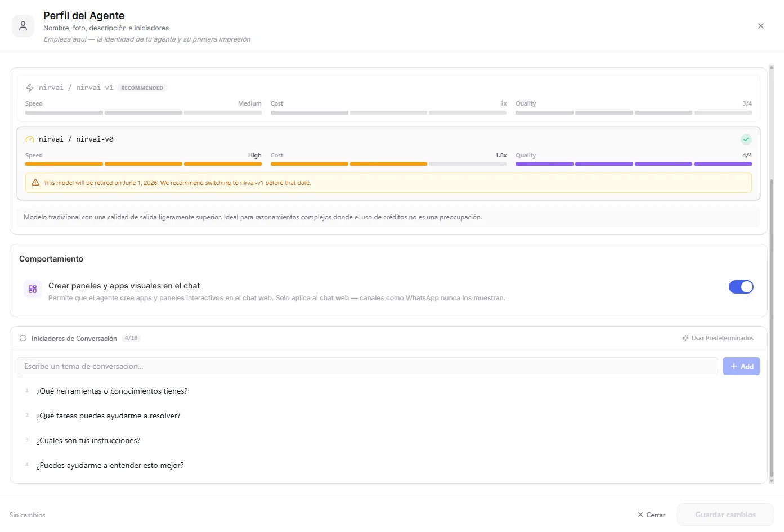Click the agent profile user icon
This screenshot has height=532, width=784.
pos(23,26)
